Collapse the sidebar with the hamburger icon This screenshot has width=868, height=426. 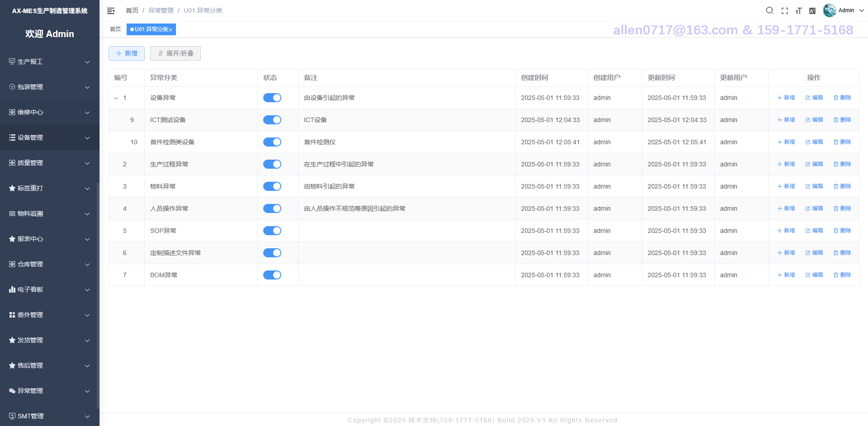tap(111, 11)
